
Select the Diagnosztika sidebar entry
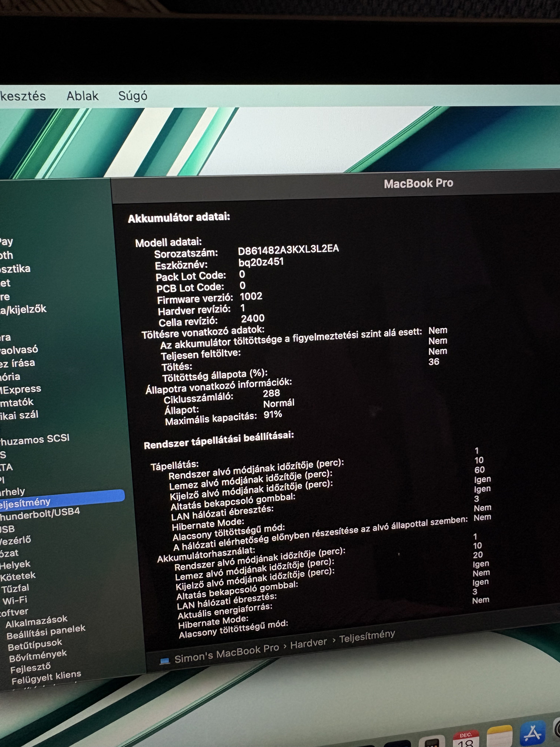pos(15,269)
